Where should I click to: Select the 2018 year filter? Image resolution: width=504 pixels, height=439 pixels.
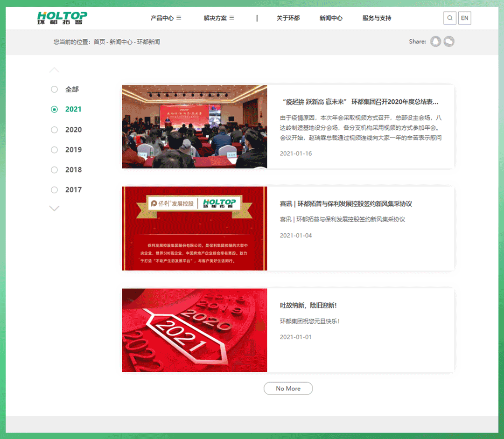66,170
